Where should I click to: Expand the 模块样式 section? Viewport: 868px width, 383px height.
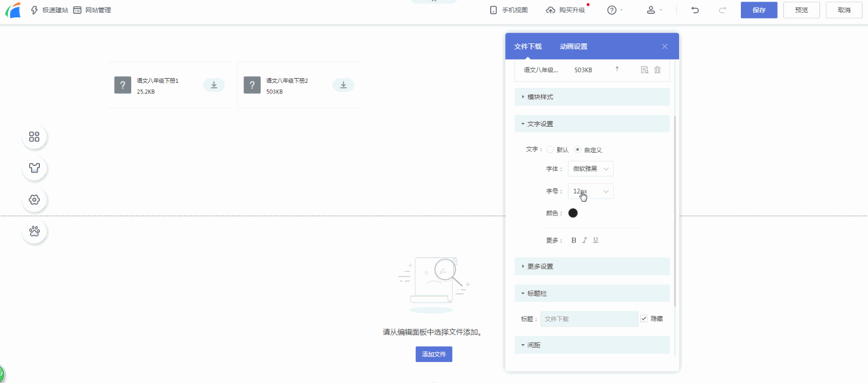coord(592,97)
